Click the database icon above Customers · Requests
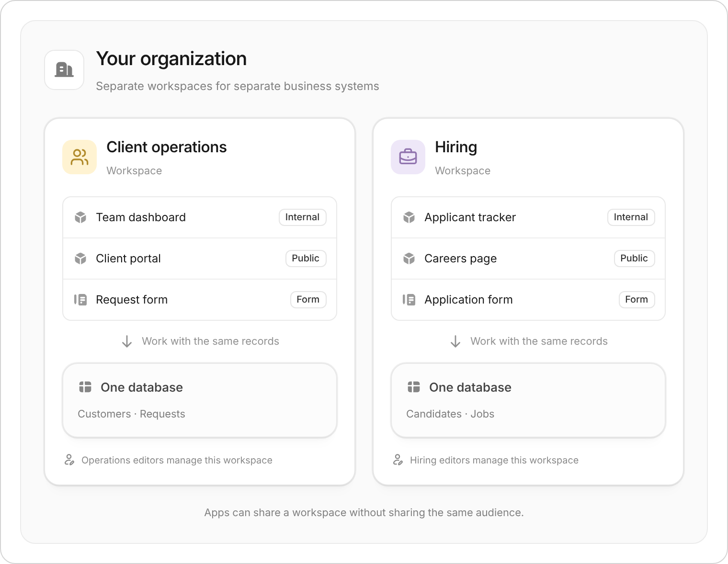This screenshot has width=728, height=564. coord(85,387)
